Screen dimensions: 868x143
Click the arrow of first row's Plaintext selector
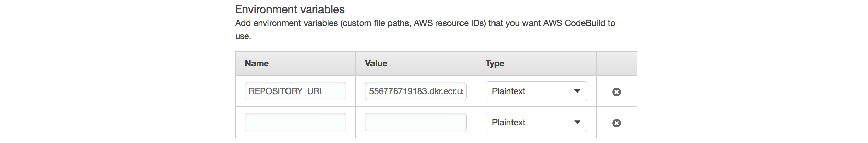[577, 91]
